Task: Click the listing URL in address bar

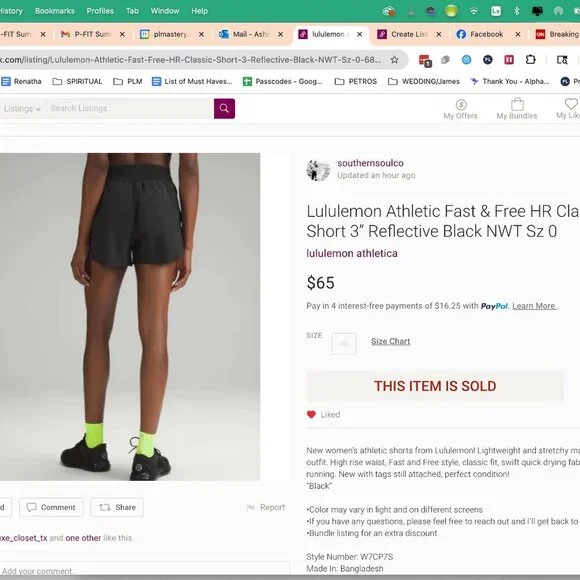Action: point(190,60)
